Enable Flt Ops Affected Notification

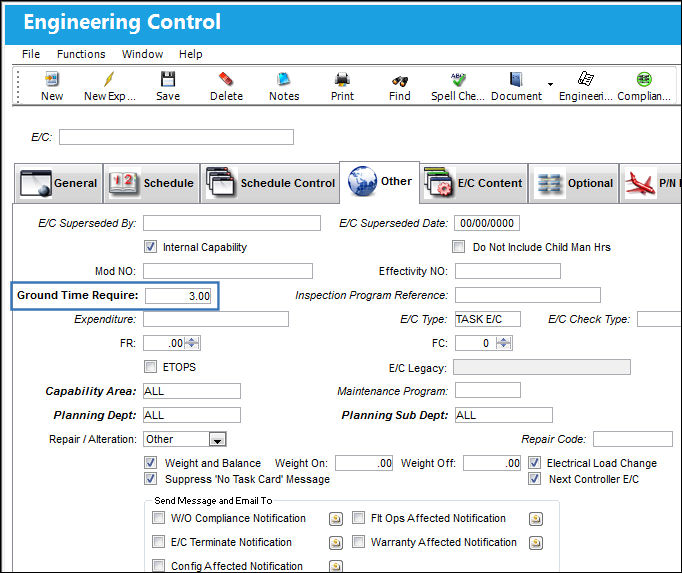point(358,518)
